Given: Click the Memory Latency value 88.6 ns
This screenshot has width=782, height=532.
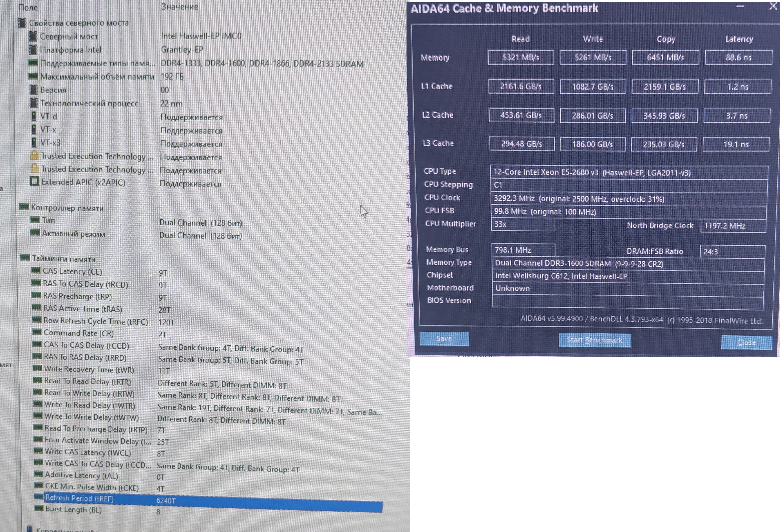Looking at the screenshot, I should 738,58.
